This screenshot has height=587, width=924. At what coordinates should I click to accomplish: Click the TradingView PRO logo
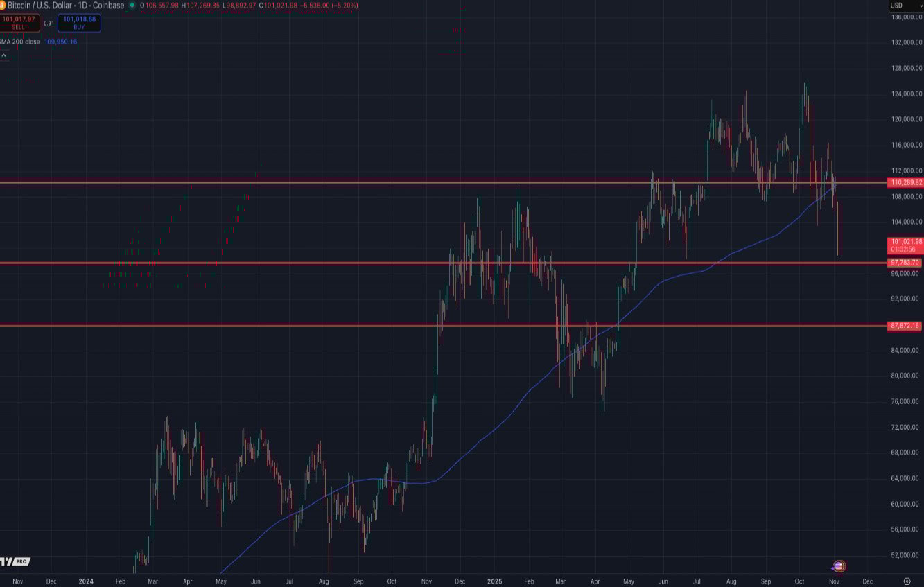click(15, 561)
